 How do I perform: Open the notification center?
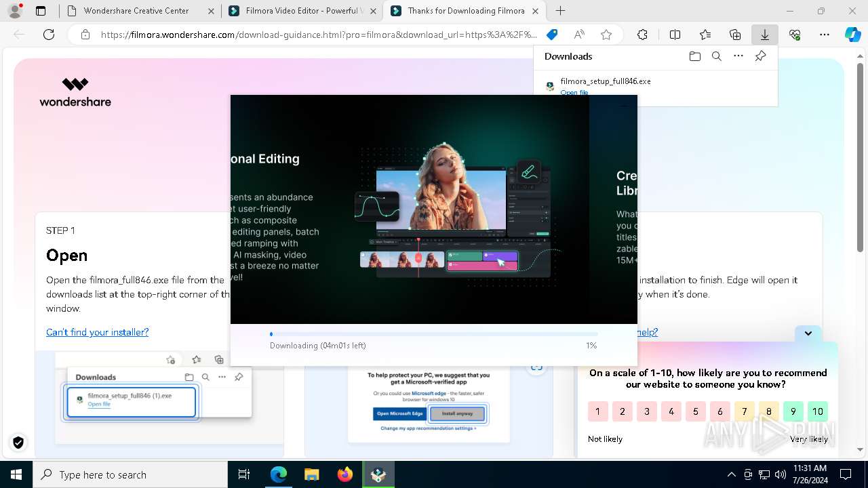point(846,474)
